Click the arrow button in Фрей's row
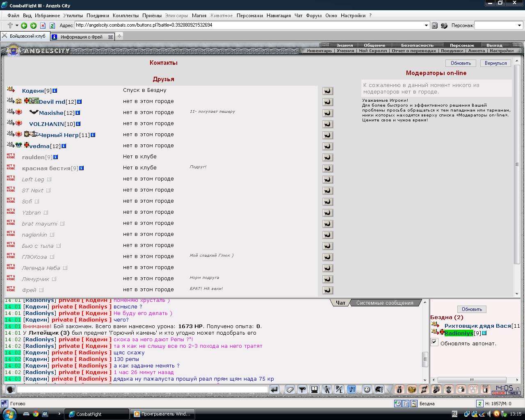525x420 pixels. point(328,290)
